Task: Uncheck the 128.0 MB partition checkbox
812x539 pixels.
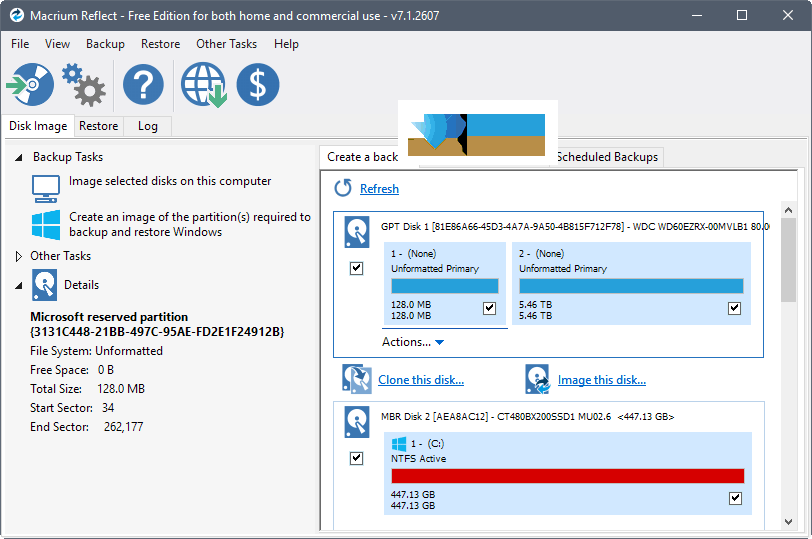Action: coord(489,309)
